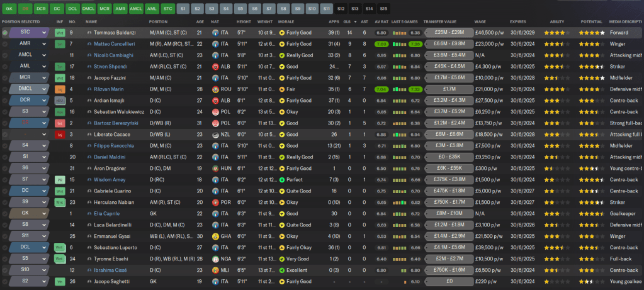The image size is (644, 290).
Task: Select the S12 substitute slot tab
Action: pyautogui.click(x=341, y=9)
